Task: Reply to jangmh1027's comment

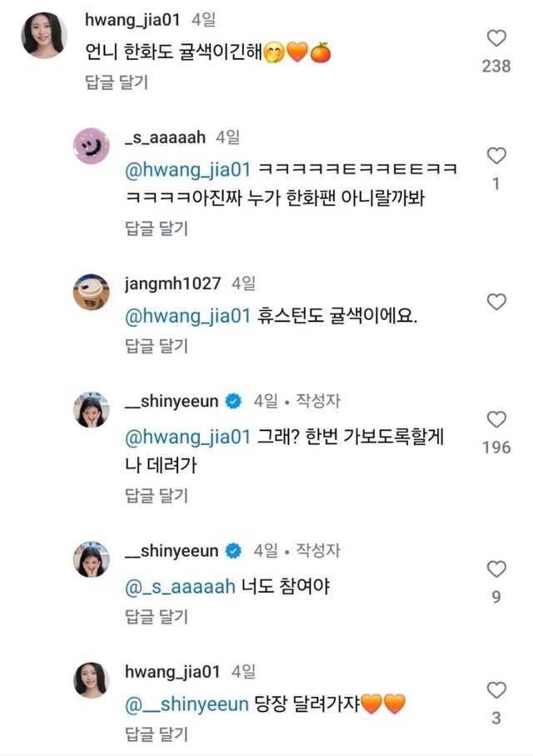Action: (x=157, y=345)
